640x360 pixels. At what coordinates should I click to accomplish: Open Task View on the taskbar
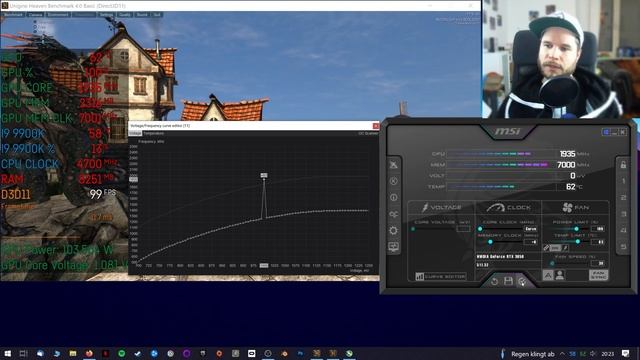[x=24, y=353]
